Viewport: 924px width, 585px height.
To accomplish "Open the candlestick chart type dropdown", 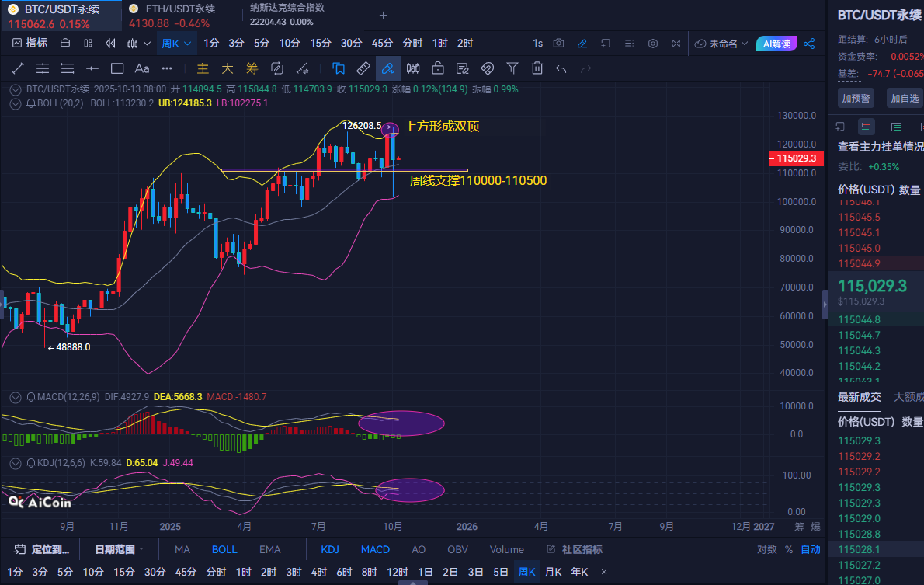I will pyautogui.click(x=139, y=43).
